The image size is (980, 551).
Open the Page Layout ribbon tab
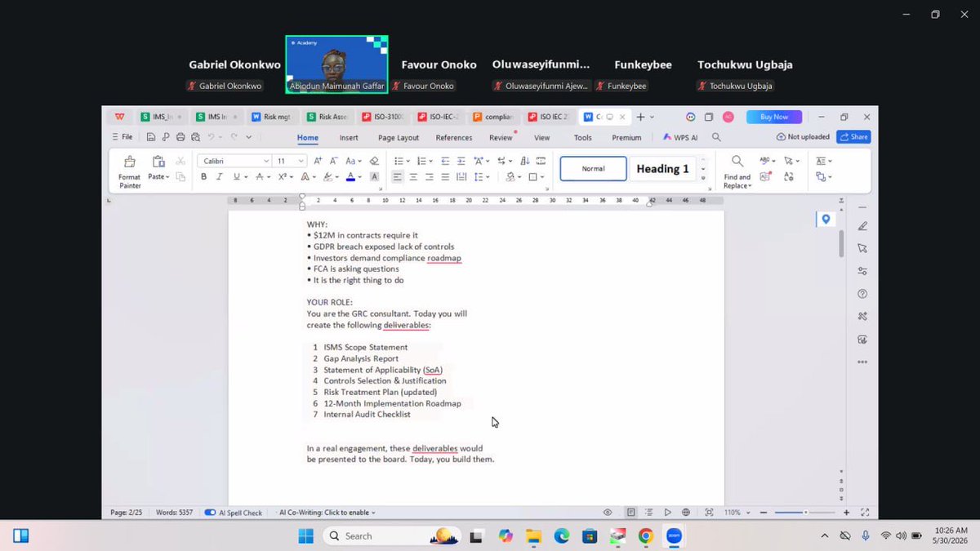[x=399, y=138]
